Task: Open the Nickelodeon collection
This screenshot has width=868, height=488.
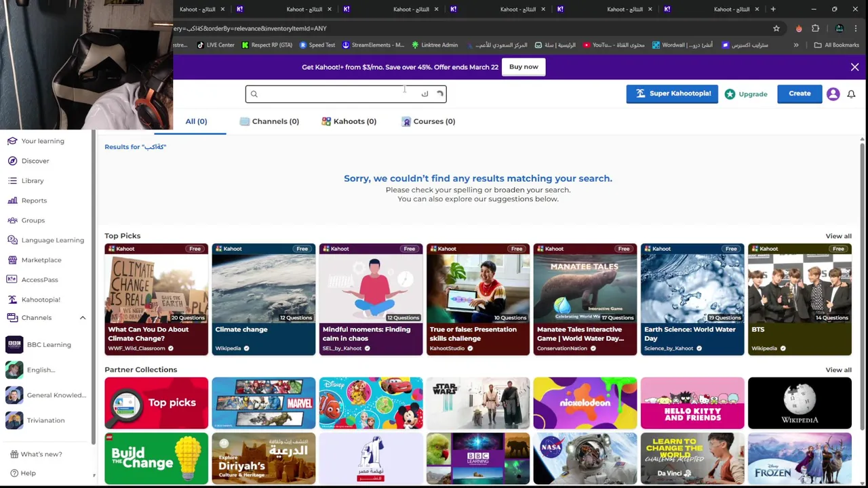Action: coord(585,403)
